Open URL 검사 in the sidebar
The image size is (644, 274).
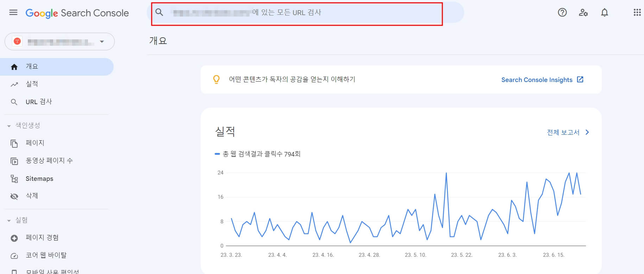pos(57,102)
